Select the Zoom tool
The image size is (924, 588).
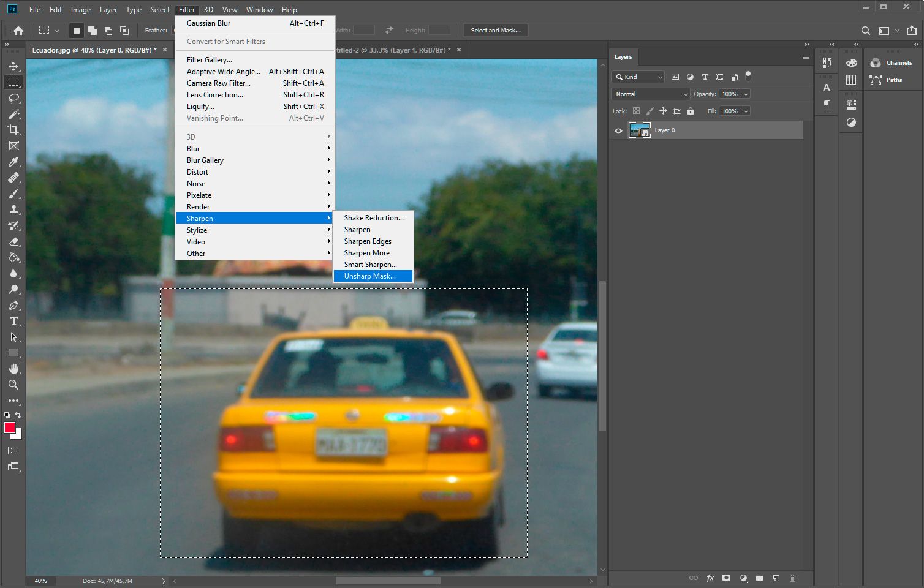pos(12,385)
